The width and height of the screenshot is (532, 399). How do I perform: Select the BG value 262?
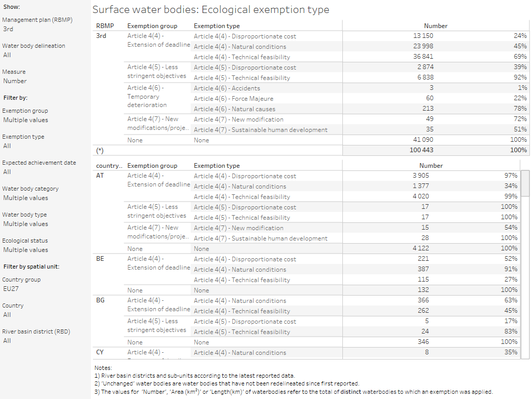(423, 311)
